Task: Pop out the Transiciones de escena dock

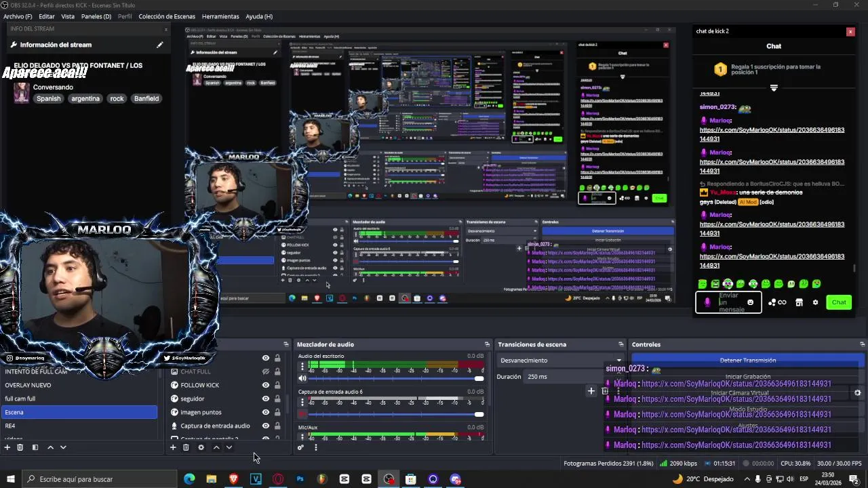Action: coord(620,344)
